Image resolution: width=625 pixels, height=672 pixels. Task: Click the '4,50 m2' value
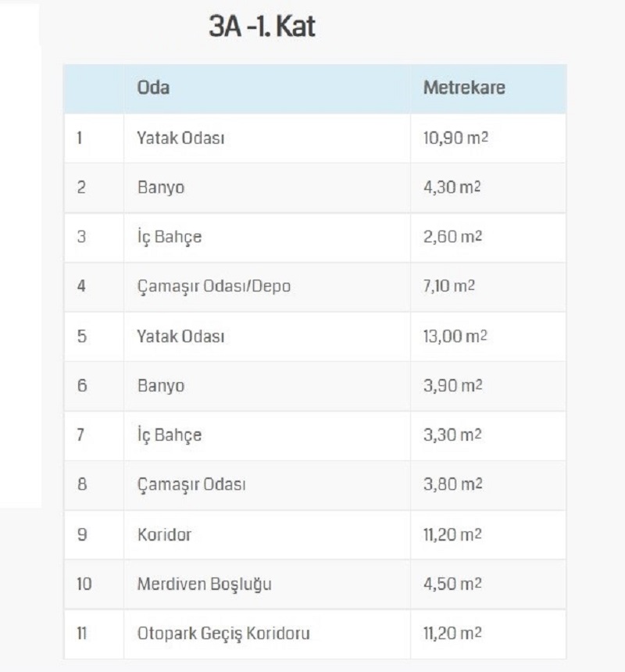tap(452, 584)
